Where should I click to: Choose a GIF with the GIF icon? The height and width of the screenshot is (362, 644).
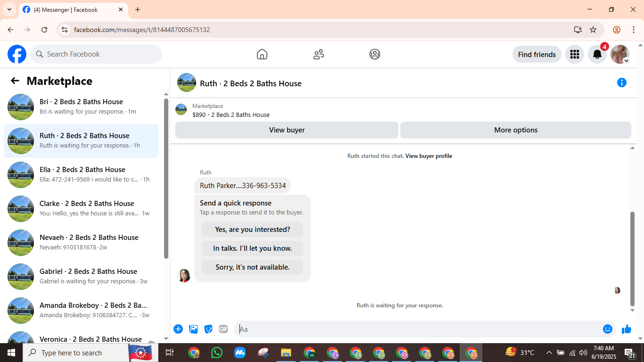point(223,329)
